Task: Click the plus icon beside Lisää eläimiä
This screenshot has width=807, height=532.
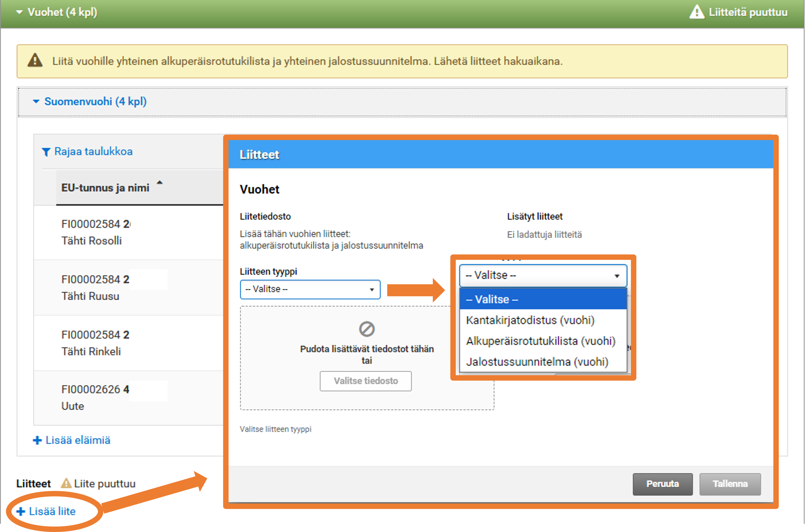Action: tap(37, 440)
